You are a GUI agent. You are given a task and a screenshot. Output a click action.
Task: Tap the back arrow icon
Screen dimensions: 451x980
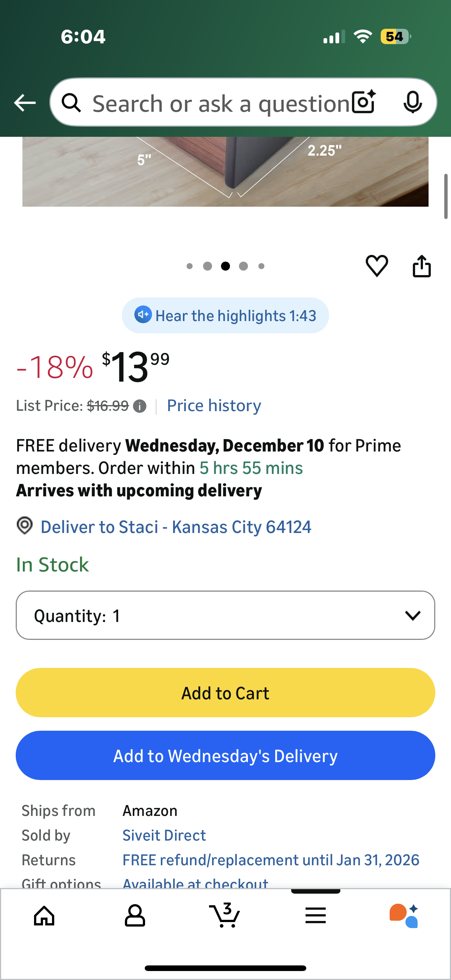pos(25,103)
